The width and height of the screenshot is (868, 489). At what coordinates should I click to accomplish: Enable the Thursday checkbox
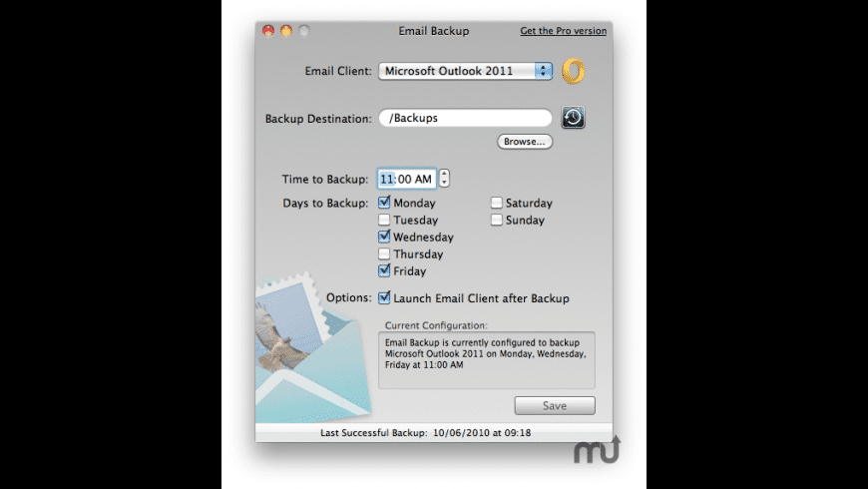[x=384, y=254]
